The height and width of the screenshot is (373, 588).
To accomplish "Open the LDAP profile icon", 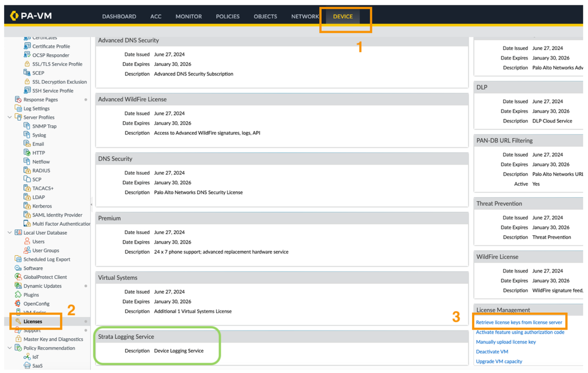I will point(27,197).
